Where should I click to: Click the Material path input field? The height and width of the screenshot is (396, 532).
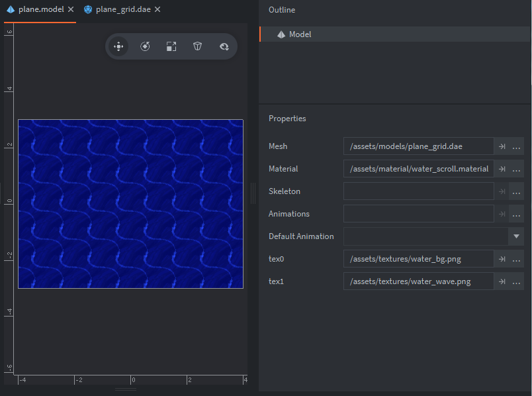point(418,169)
